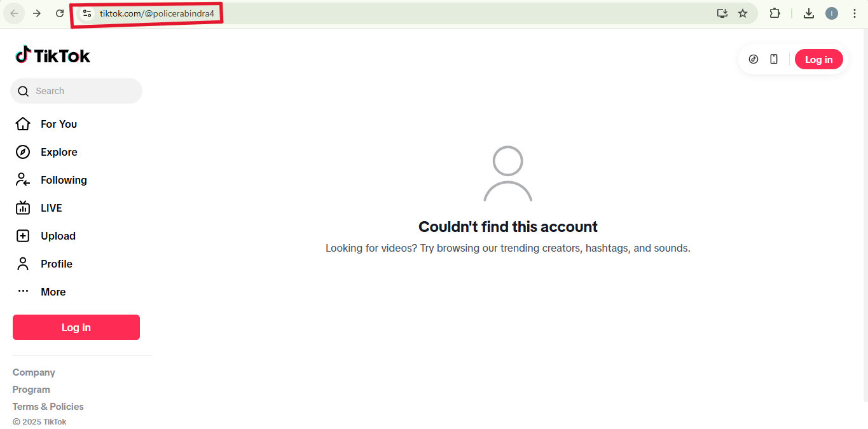Viewport: 868px width, 429px height.
Task: Click the Get TikTok desktop app icon
Action: click(754, 59)
